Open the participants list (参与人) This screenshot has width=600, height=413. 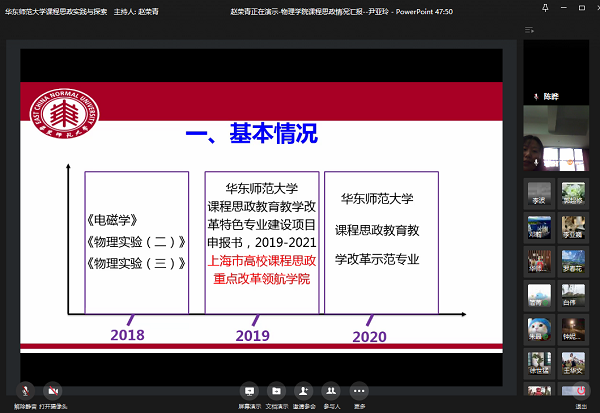(x=332, y=391)
